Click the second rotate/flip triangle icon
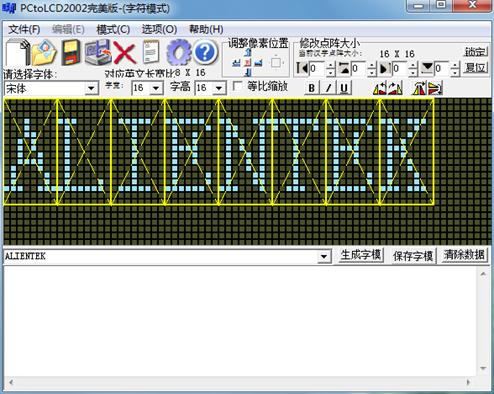Screen dimensions: 494x394 pyautogui.click(x=395, y=88)
